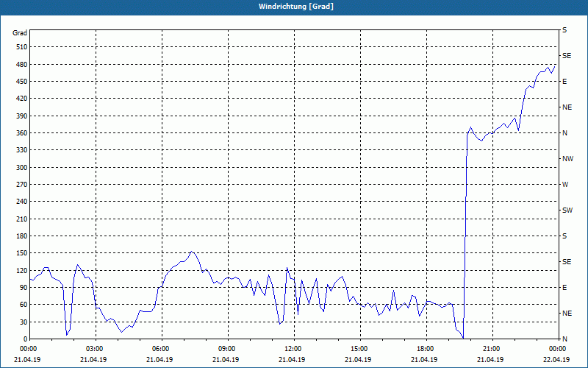Click the N compass label at the 360 gridline
Image resolution: width=588 pixels, height=368 pixels.
564,133
